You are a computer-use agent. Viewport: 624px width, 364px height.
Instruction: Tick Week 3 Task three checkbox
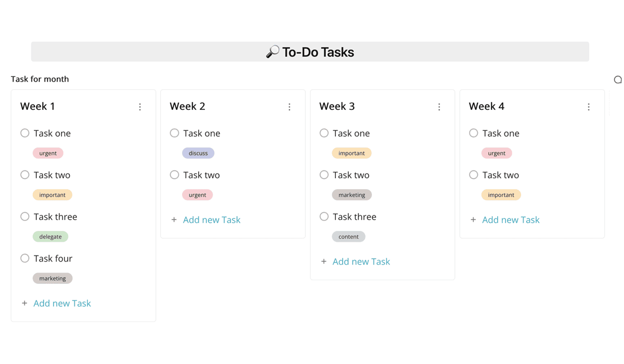[x=324, y=217]
